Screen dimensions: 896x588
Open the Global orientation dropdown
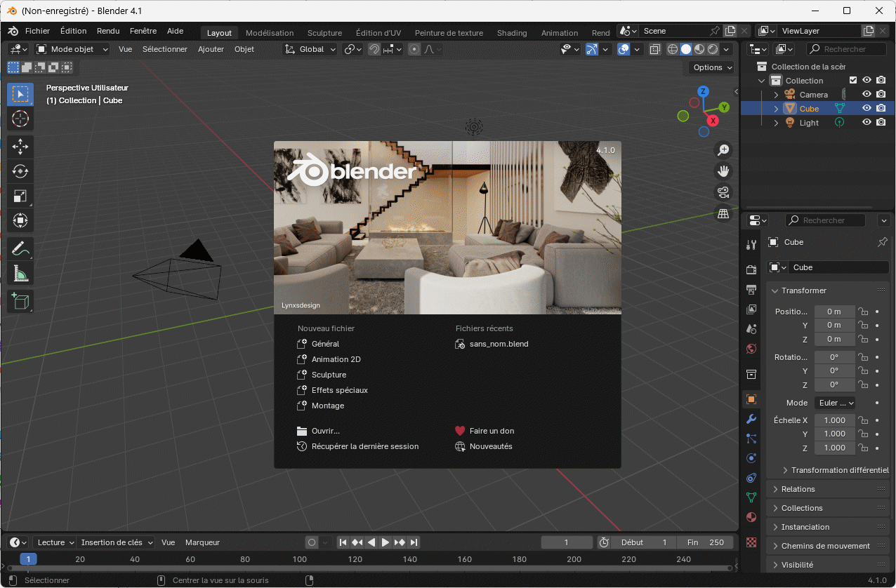(310, 49)
